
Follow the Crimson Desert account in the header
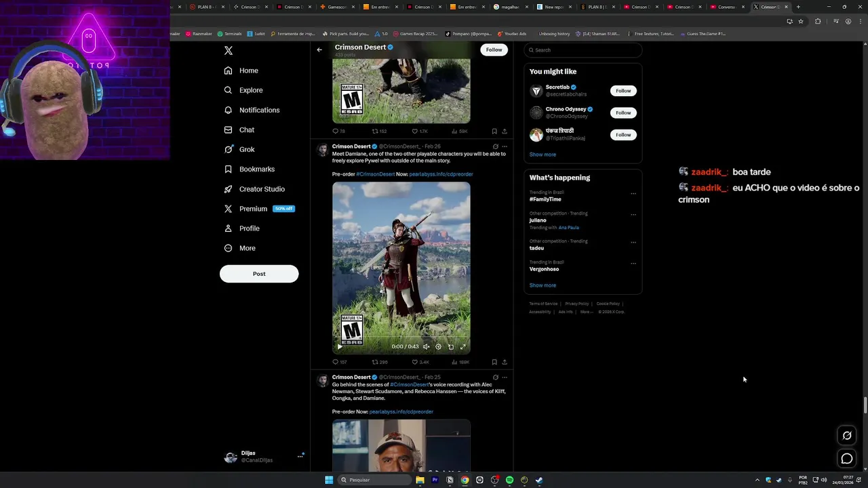(x=494, y=49)
